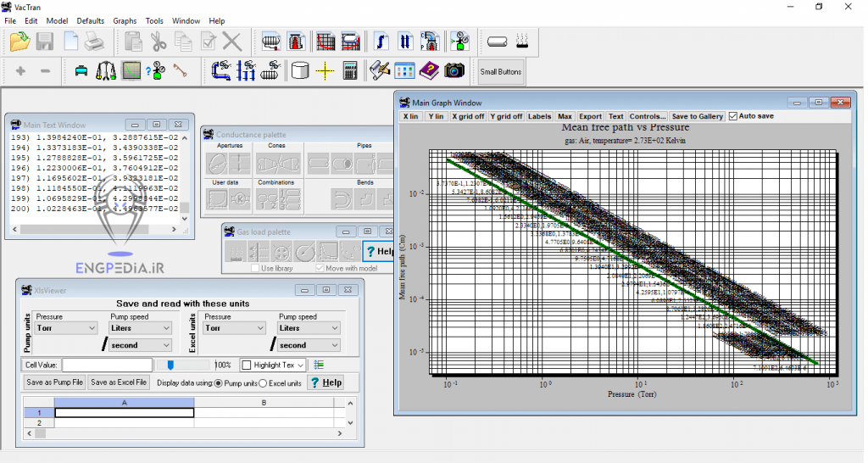868x463 pixels.
Task: Open the Graphs menu
Action: pyautogui.click(x=125, y=20)
